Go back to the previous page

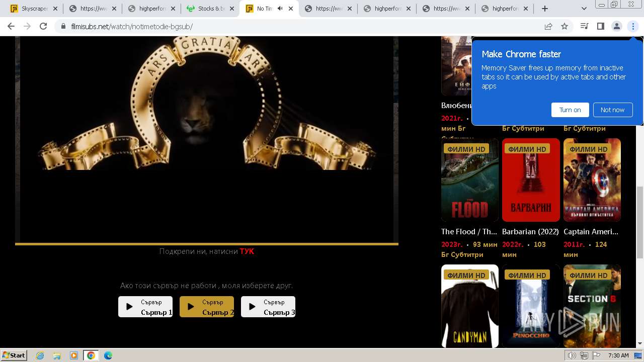coord(11,26)
